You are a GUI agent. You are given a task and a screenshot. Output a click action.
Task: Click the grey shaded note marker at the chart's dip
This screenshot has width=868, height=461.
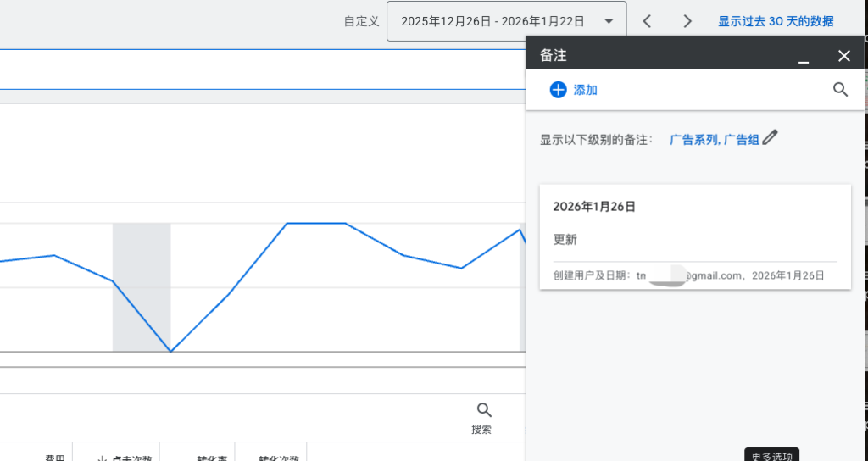click(x=142, y=286)
